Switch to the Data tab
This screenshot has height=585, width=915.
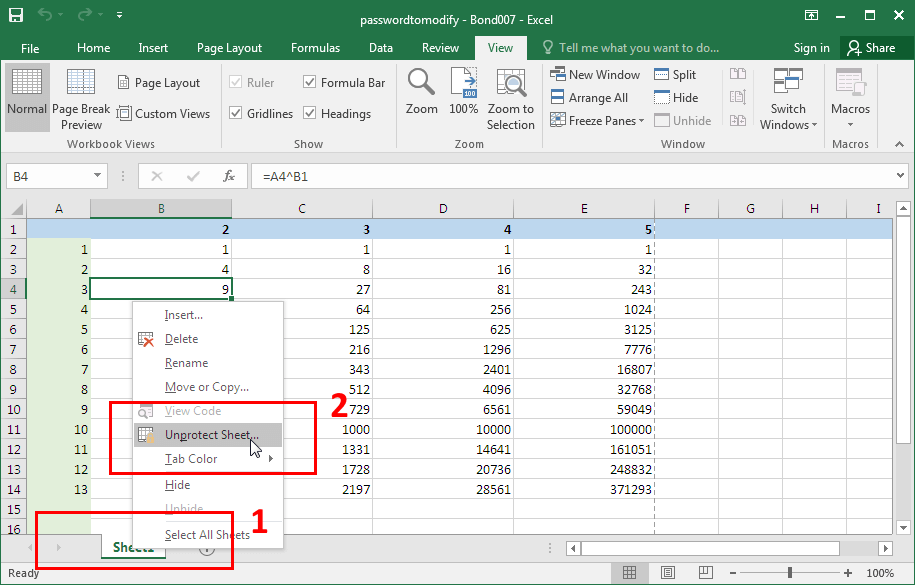coord(380,48)
